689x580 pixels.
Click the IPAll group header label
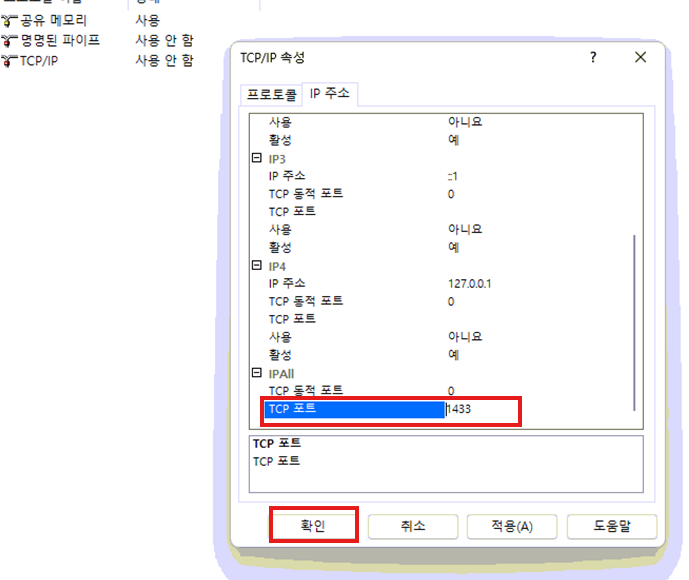281,374
